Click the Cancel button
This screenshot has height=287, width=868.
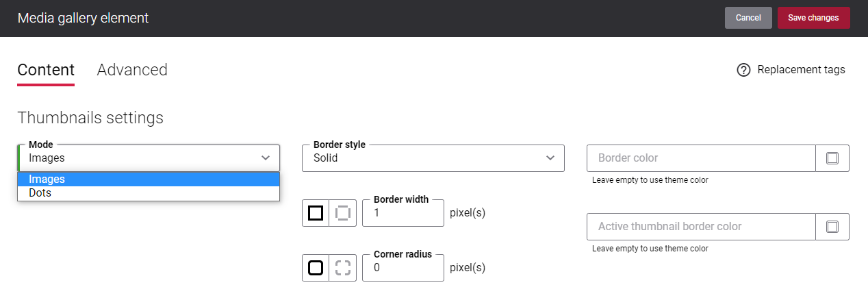click(748, 18)
